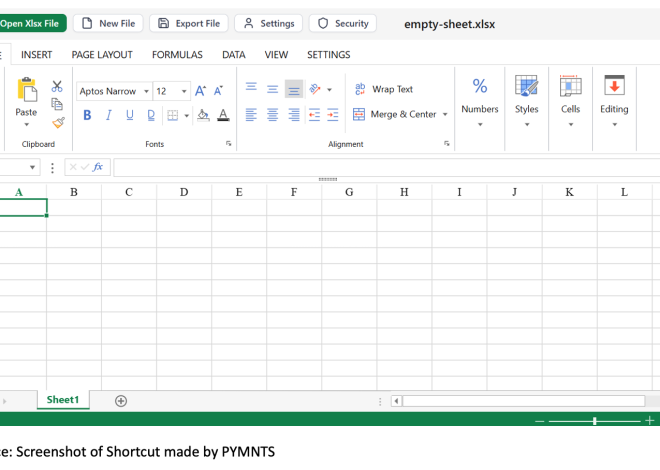Screen dimensions: 660x470
Task: Click the zoom in plus icon
Action: (x=649, y=420)
